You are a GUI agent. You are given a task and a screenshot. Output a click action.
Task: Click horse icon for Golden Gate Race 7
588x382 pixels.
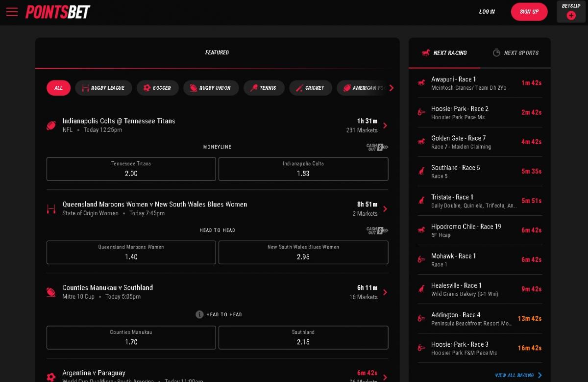[421, 142]
